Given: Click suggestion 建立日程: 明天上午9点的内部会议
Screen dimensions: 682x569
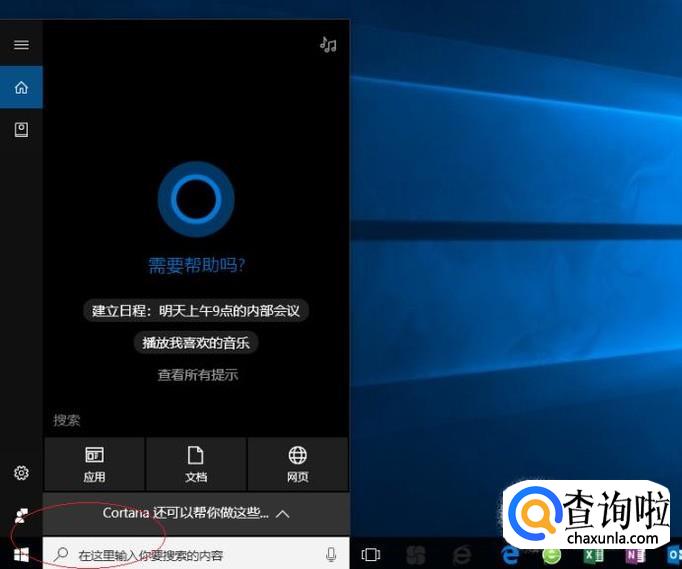Looking at the screenshot, I should coord(196,311).
